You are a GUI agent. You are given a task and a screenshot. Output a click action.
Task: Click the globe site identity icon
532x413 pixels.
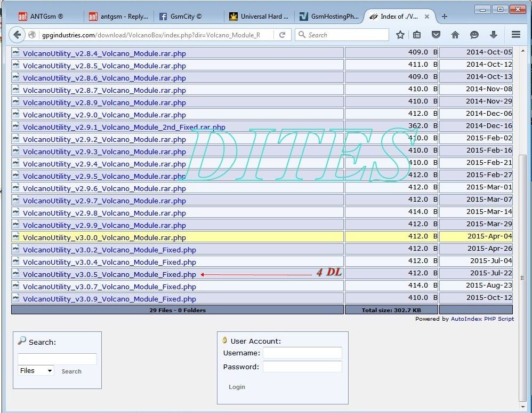click(32, 35)
